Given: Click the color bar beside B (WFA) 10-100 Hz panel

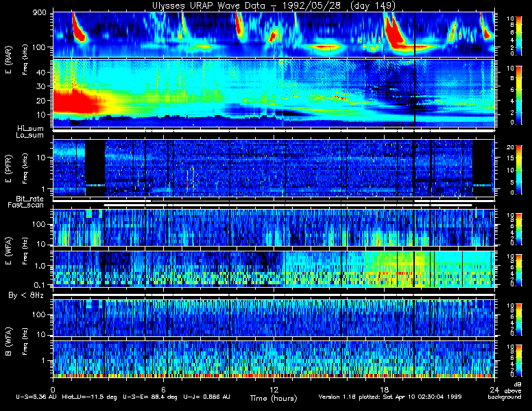Looking at the screenshot, I should (x=518, y=319).
